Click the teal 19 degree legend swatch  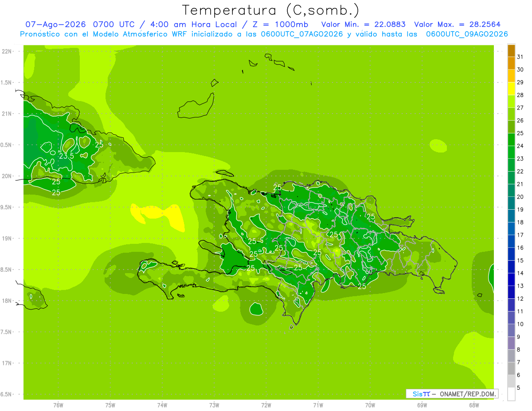511,204
